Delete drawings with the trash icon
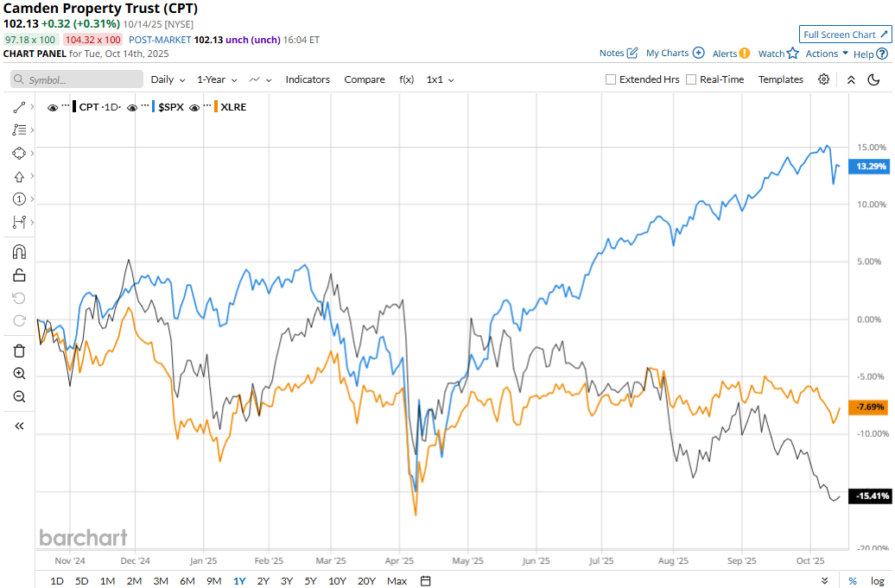Viewport: 895px width, 588px height. click(19, 351)
